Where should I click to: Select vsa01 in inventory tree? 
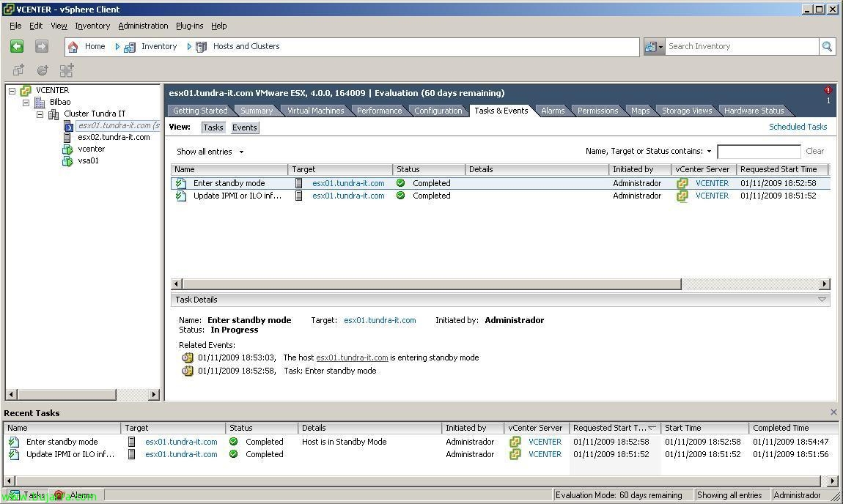(88, 161)
